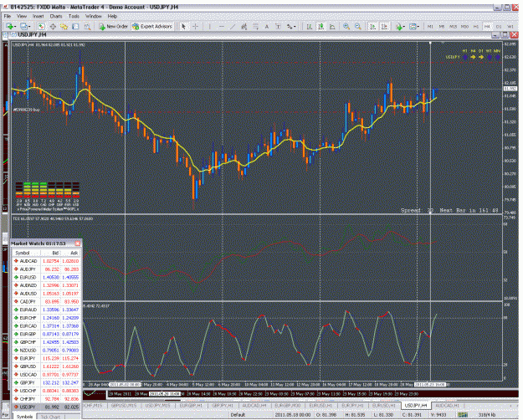
Task: Show the Navigator panel via star-folder icon
Action: click(64, 26)
